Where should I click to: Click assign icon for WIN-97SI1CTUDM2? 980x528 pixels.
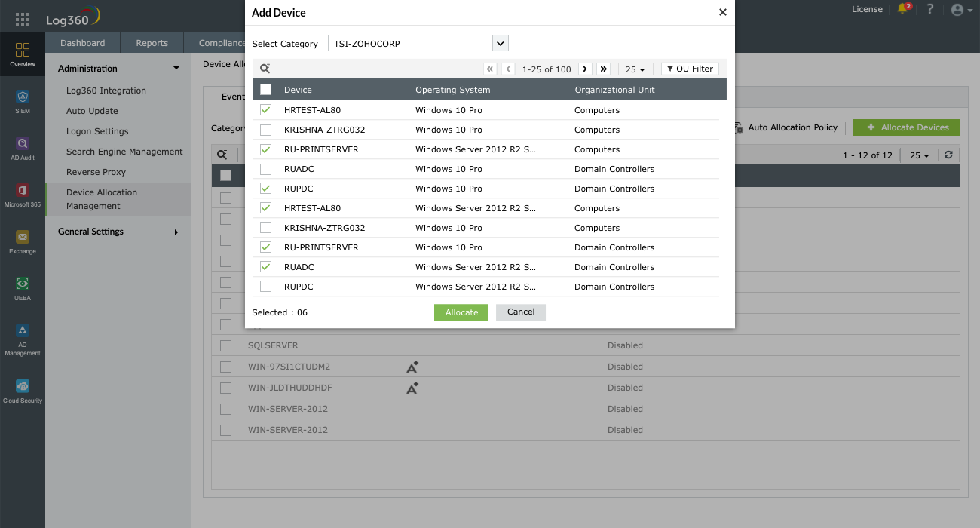[412, 367]
